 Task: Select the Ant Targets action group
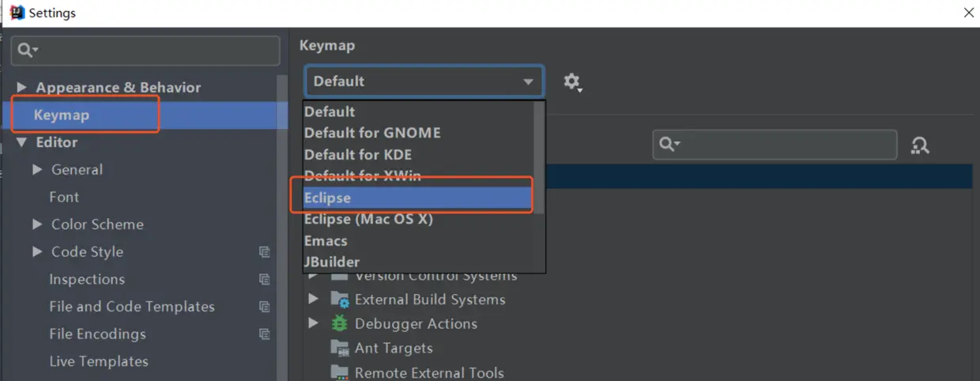(394, 348)
